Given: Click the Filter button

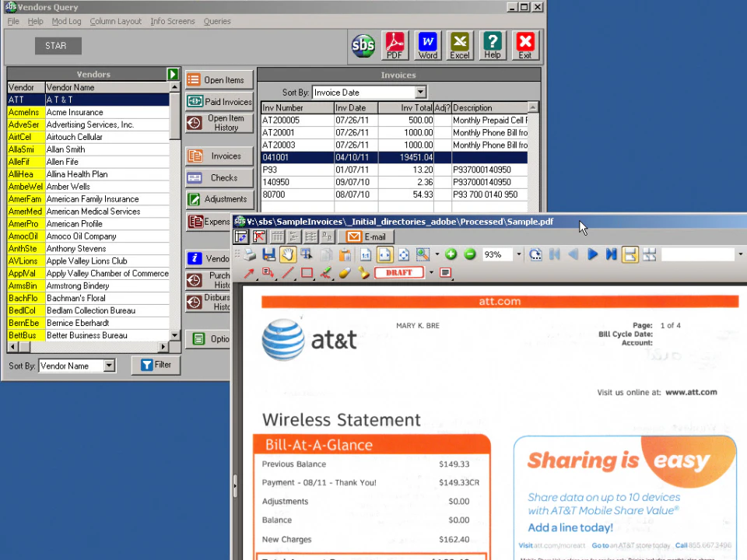Looking at the screenshot, I should (156, 366).
